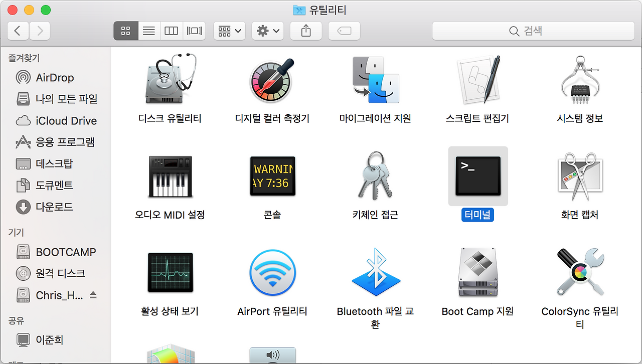Click the AirPort 유틸리티 name label

click(x=272, y=311)
